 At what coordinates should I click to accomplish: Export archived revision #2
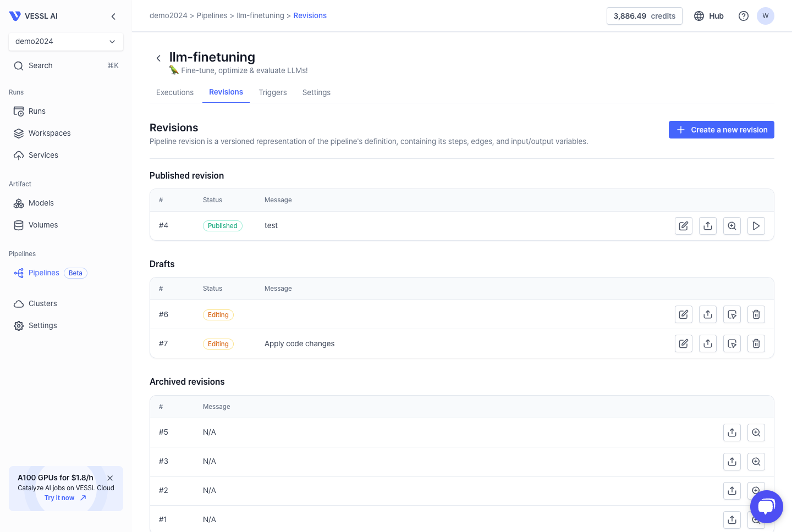(x=732, y=491)
